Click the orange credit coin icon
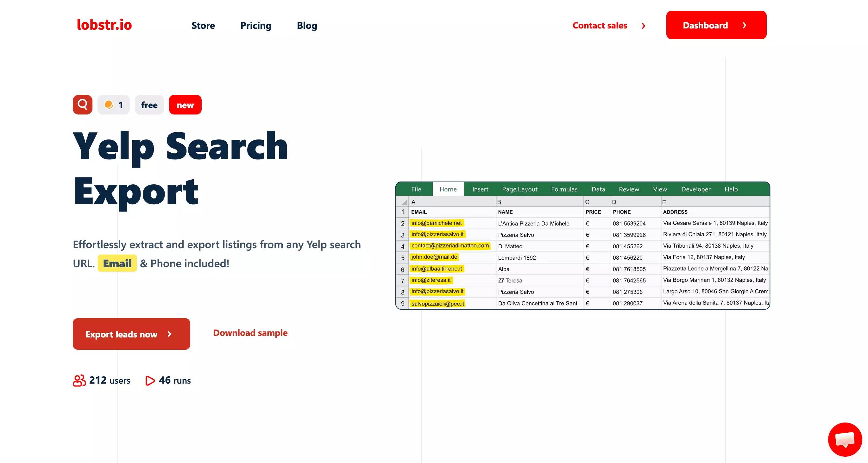This screenshot has height=463, width=868. [109, 105]
